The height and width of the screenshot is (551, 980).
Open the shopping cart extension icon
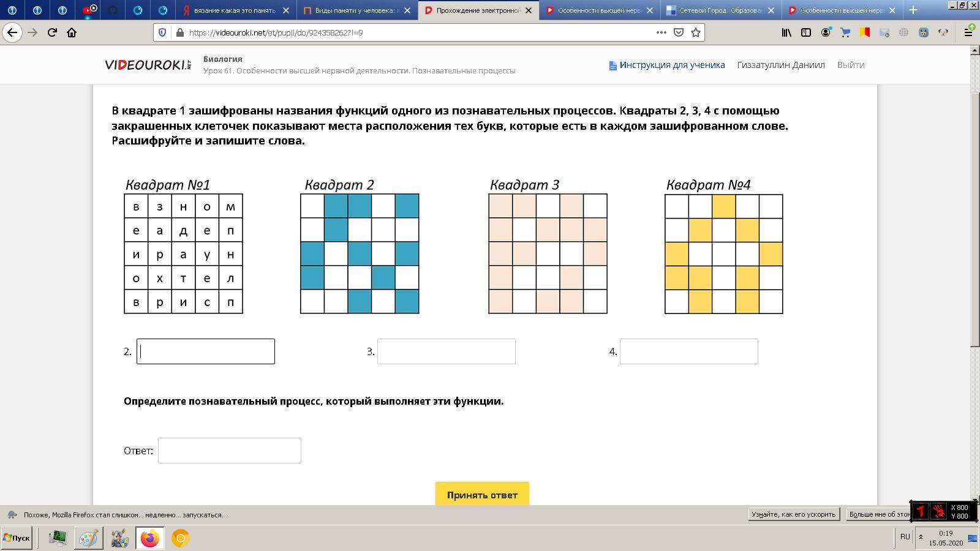click(x=845, y=32)
